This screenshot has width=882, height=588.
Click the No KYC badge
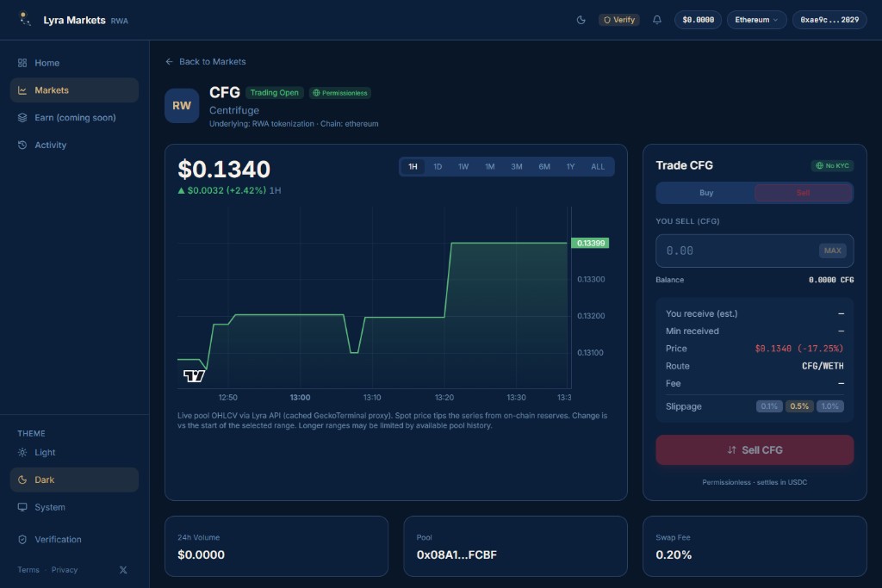click(832, 165)
